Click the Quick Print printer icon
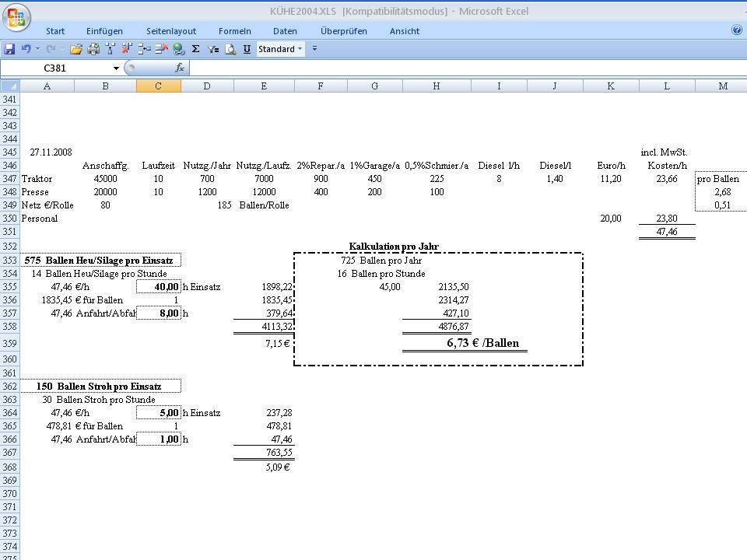 tap(93, 49)
